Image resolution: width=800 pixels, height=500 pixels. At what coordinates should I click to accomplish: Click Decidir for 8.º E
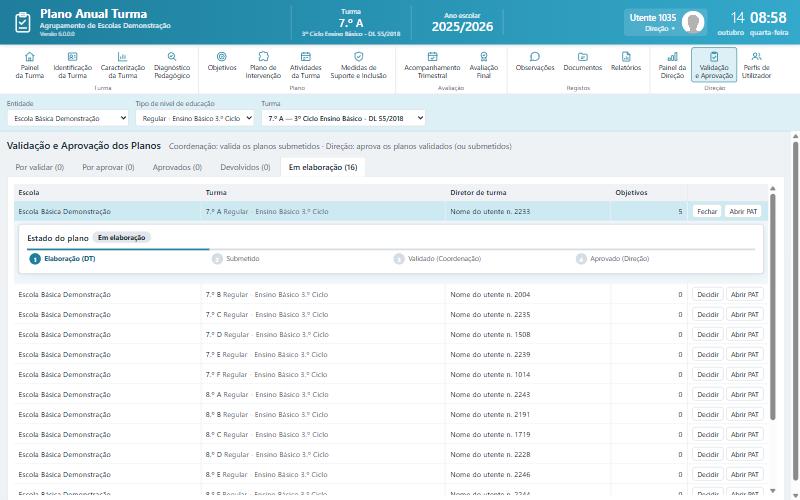(x=708, y=474)
